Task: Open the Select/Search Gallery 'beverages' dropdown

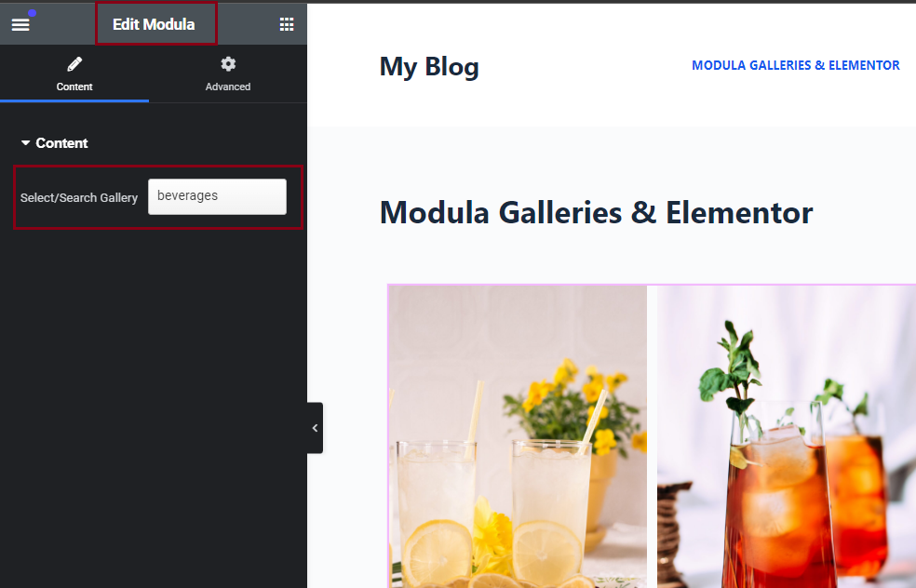Action: (217, 196)
